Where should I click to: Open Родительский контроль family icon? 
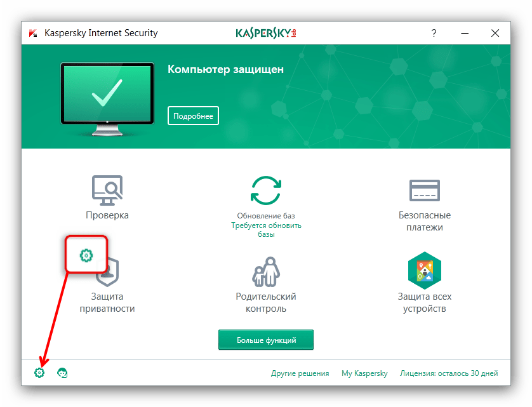tap(266, 272)
